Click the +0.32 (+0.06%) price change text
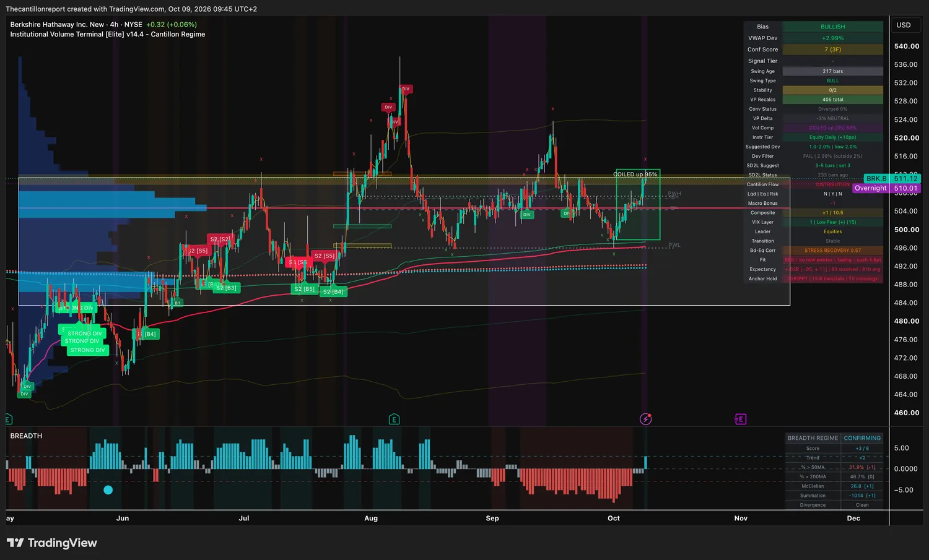 tap(172, 25)
